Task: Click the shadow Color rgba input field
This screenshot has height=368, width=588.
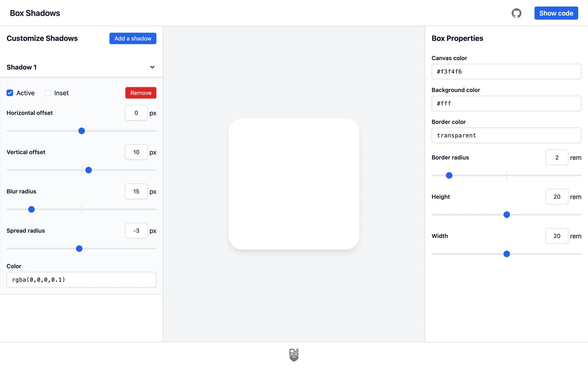Action: click(82, 280)
